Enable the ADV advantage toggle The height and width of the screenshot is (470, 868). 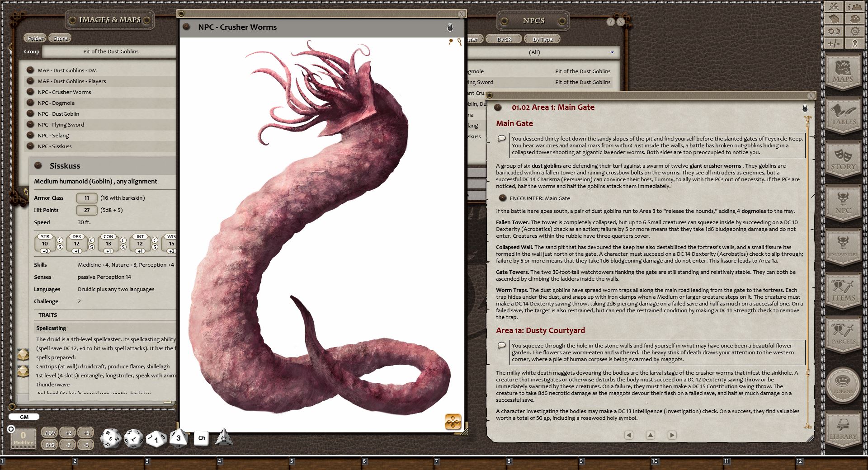coord(50,432)
